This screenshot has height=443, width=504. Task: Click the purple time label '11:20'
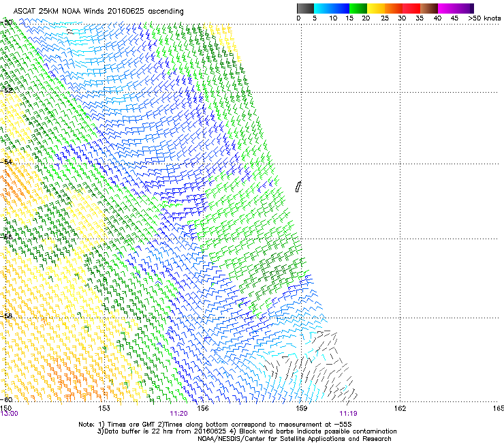(178, 414)
